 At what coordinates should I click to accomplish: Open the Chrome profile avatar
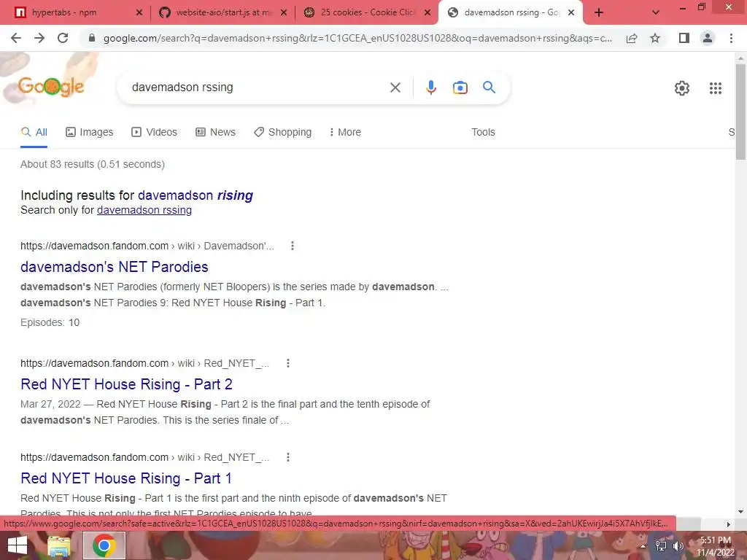[708, 38]
